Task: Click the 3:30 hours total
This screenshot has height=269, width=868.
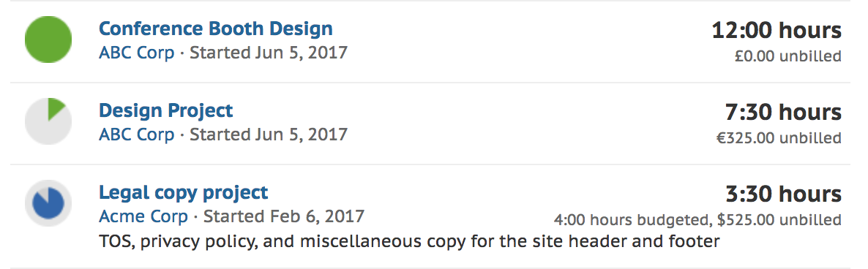Action: [783, 194]
